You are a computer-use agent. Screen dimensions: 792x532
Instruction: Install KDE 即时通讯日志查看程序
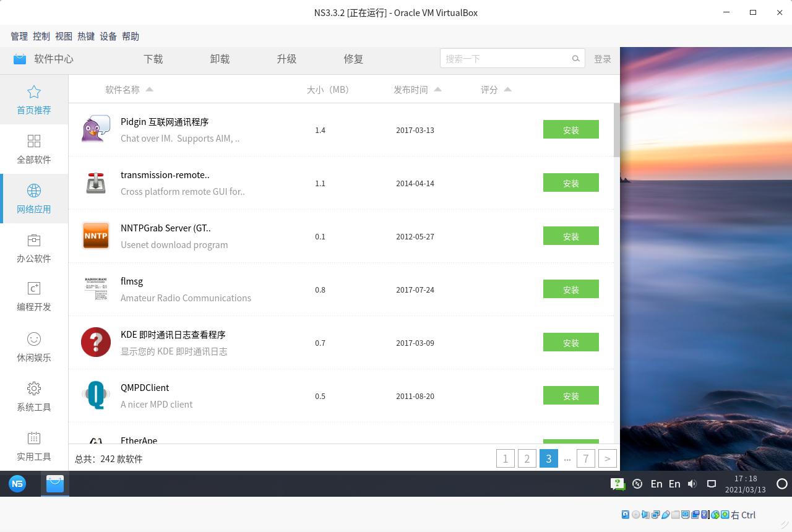[x=571, y=342]
